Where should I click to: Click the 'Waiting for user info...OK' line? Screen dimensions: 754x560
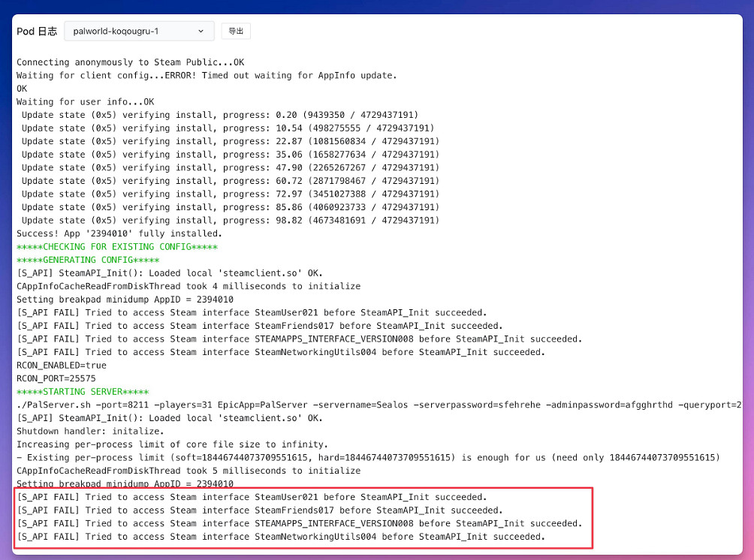pos(85,102)
